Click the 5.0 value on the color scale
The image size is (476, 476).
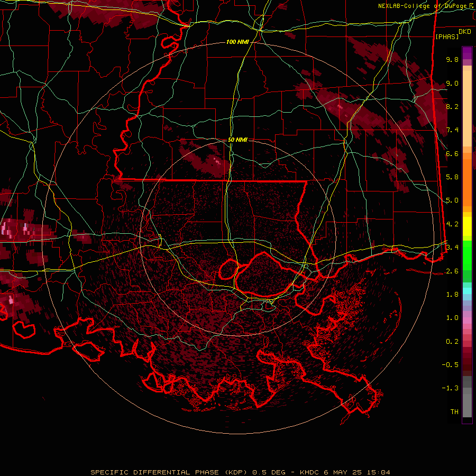coord(452,200)
